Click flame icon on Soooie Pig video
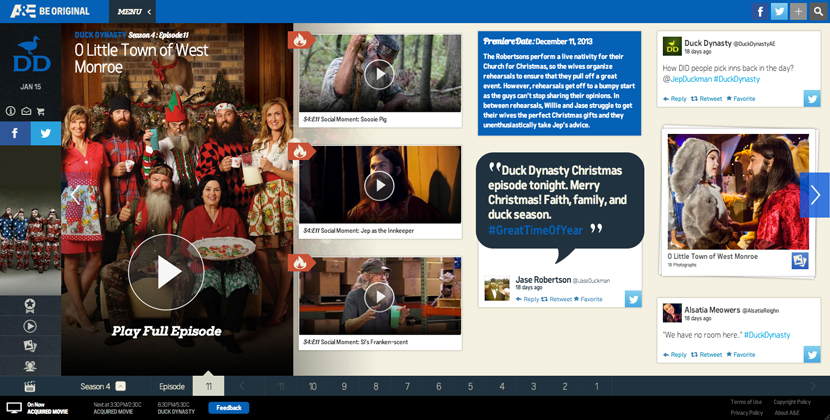 coord(300,40)
